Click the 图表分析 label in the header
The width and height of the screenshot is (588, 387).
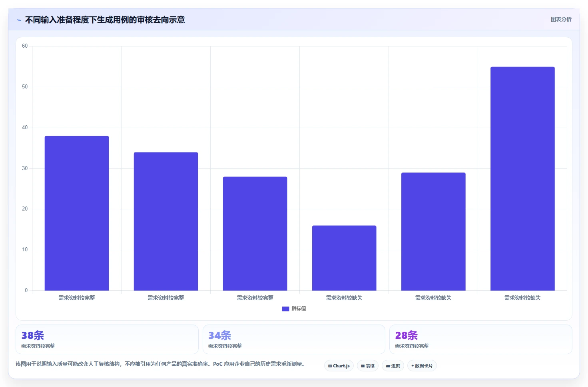click(x=561, y=19)
